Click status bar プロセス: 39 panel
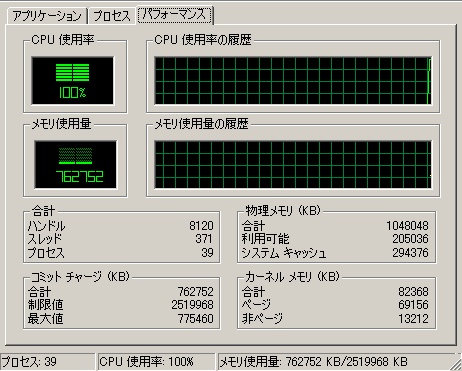462x371 pixels. 47,362
